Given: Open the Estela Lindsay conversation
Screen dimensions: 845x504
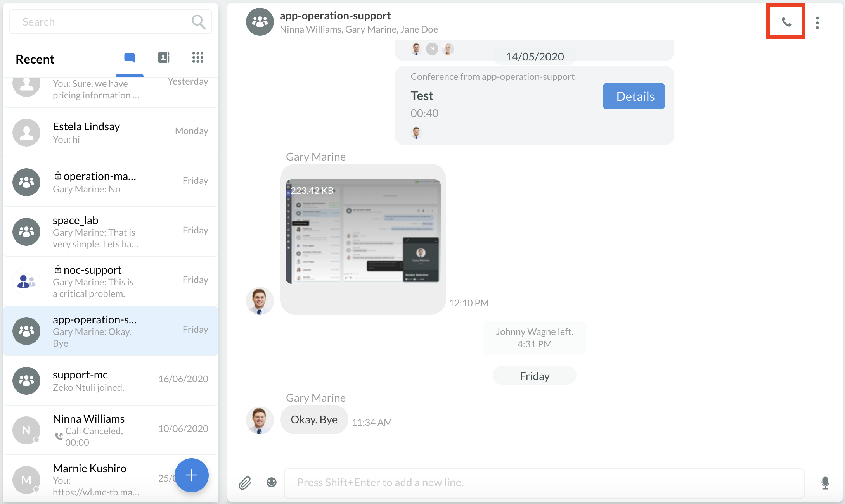Looking at the screenshot, I should click(x=111, y=133).
